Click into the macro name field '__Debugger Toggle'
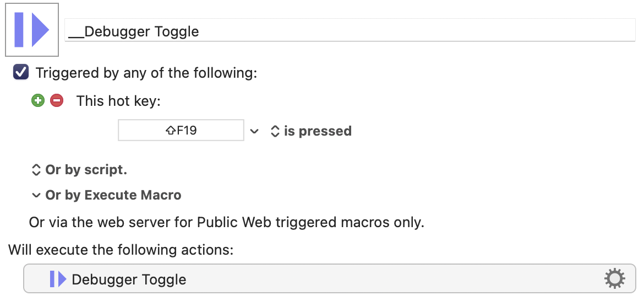Image resolution: width=644 pixels, height=301 pixels. [350, 30]
